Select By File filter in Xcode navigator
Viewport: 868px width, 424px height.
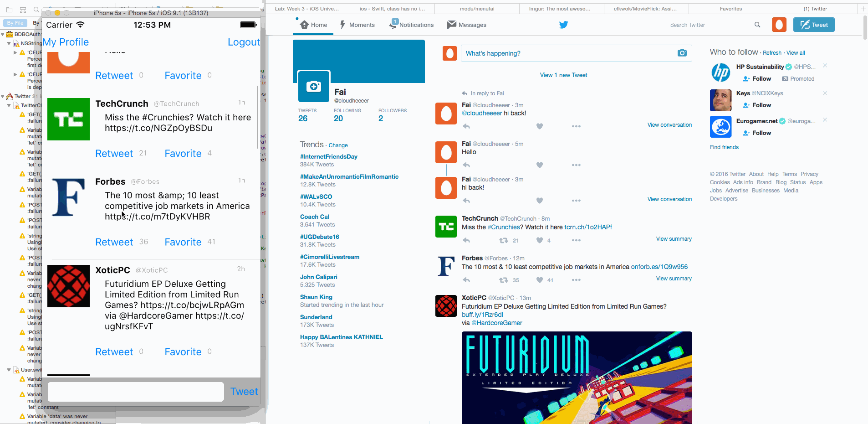click(x=15, y=23)
